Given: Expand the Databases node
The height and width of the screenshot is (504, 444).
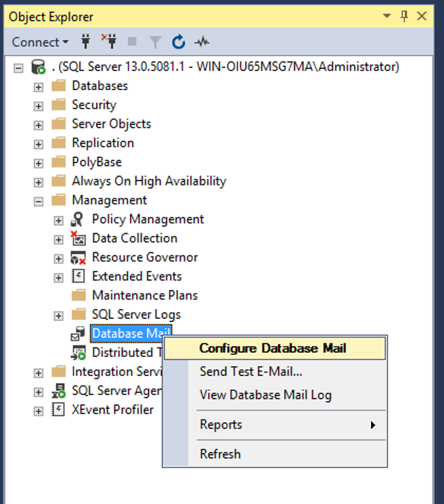Looking at the screenshot, I should [x=39, y=87].
